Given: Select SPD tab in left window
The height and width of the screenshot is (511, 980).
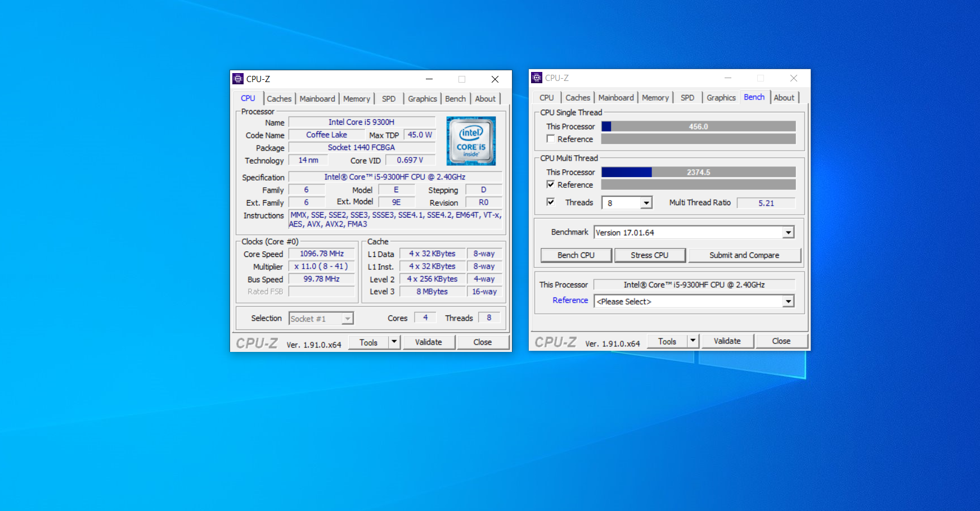Looking at the screenshot, I should click(389, 99).
